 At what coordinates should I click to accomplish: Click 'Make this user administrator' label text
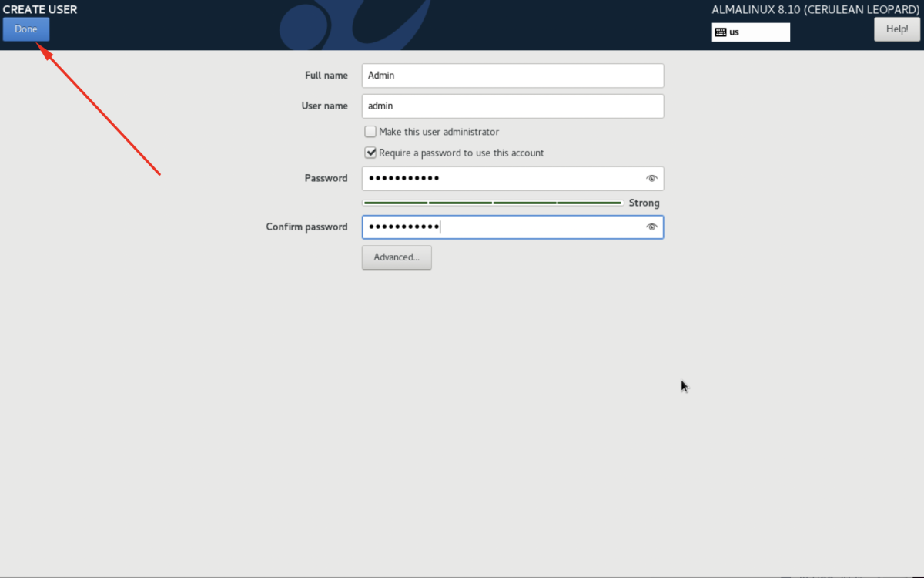pos(439,132)
